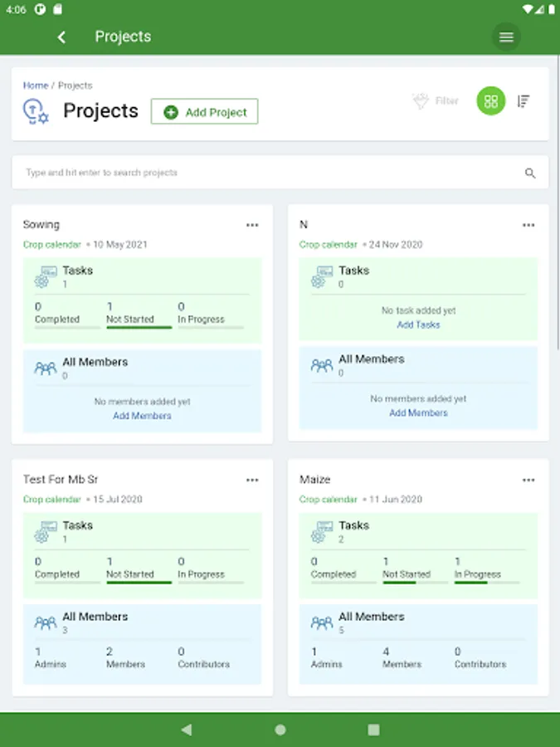This screenshot has height=747, width=560.
Task: Focus the search projects input field
Action: point(265,173)
